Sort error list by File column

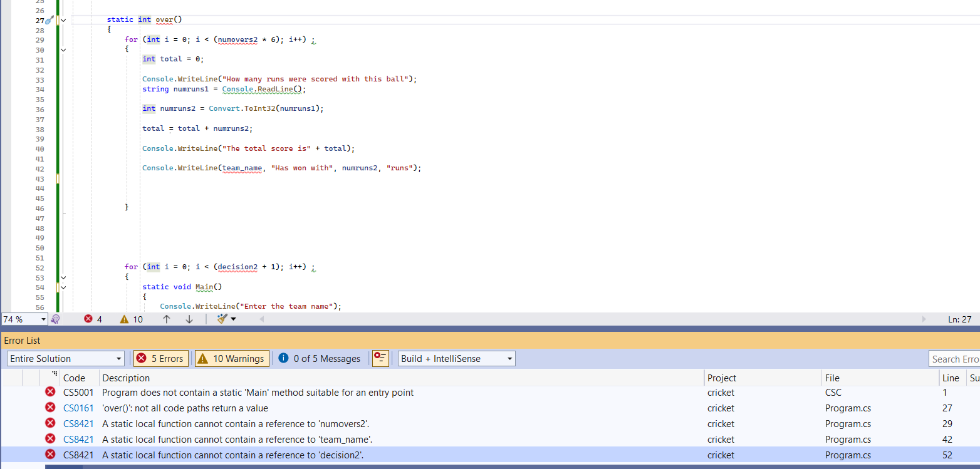point(880,378)
